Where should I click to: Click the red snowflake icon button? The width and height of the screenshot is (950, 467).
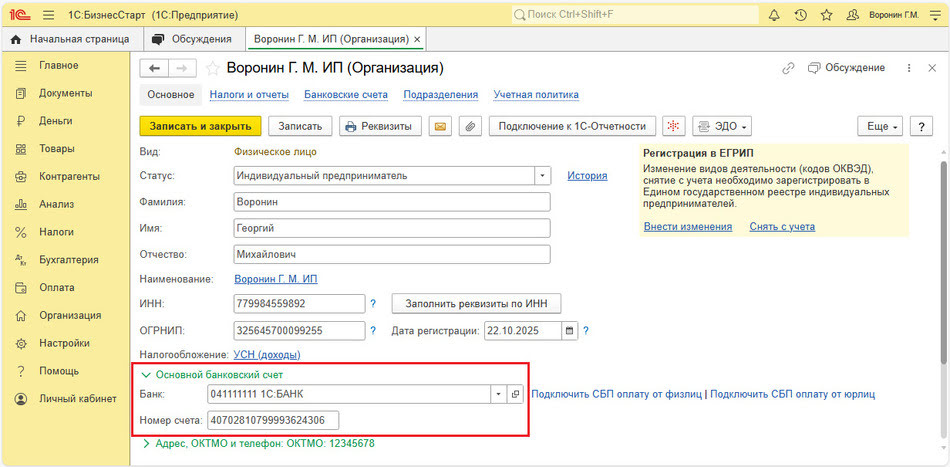673,127
